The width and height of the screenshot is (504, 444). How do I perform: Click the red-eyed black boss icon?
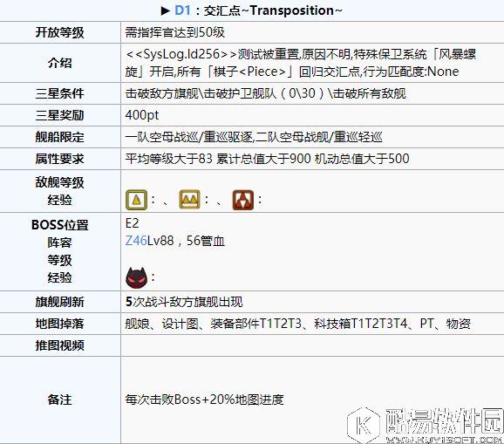click(136, 277)
